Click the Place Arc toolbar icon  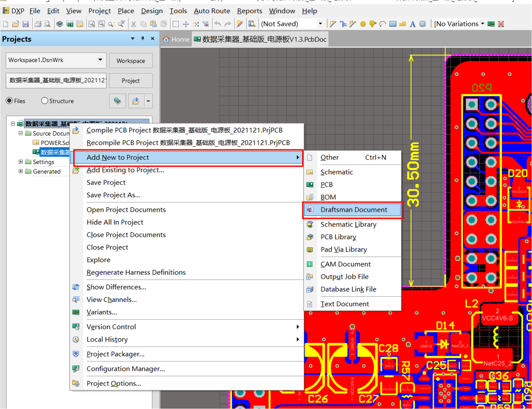coord(382,24)
